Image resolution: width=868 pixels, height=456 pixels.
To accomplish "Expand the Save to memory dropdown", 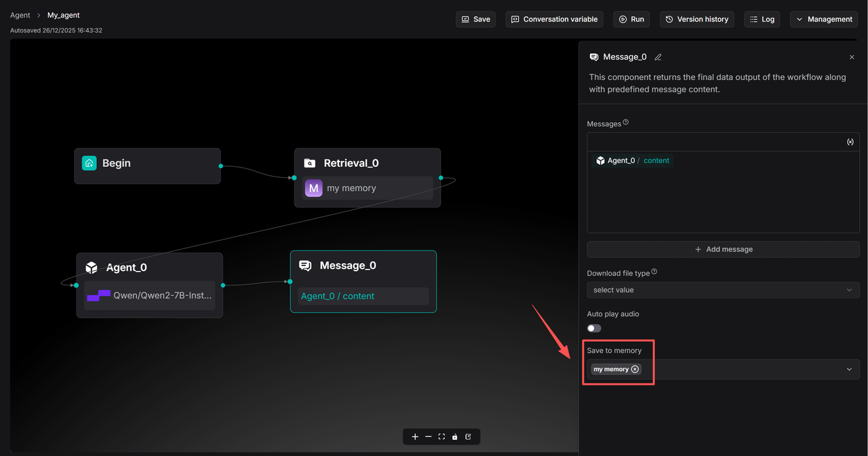I will (849, 369).
